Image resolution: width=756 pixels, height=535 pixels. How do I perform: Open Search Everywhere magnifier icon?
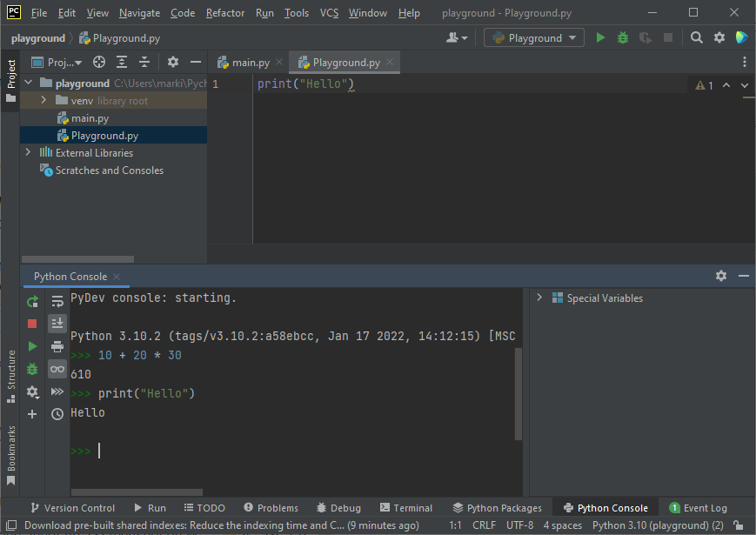696,37
